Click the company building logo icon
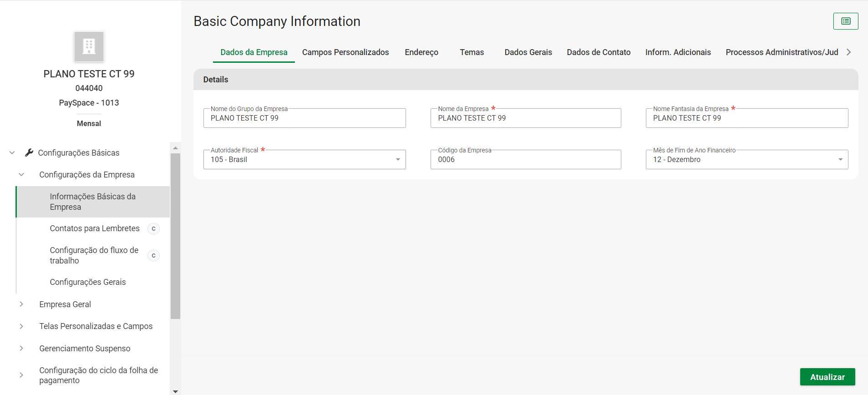Screen dimensions: 868x395 (89, 46)
